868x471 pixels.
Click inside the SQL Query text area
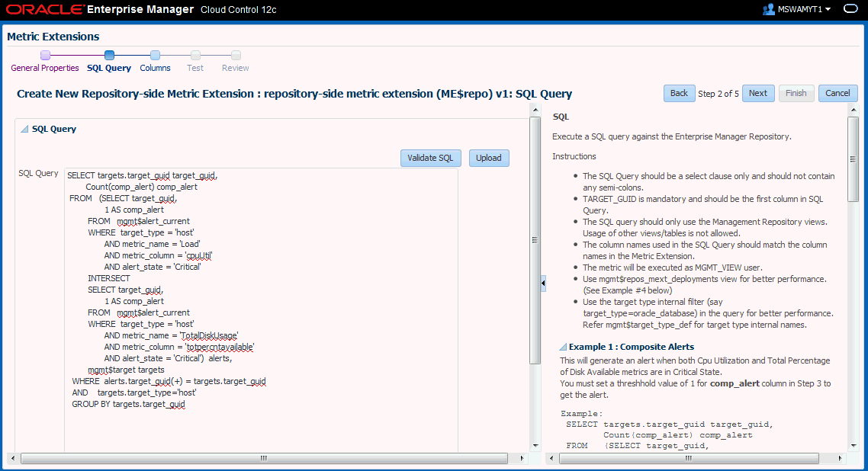point(261,309)
